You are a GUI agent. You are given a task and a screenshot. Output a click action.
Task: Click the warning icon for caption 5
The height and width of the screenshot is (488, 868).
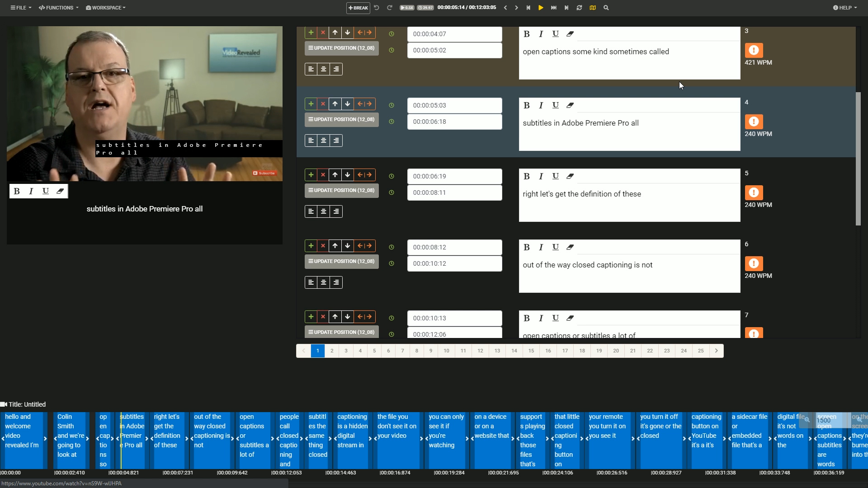pos(754,192)
